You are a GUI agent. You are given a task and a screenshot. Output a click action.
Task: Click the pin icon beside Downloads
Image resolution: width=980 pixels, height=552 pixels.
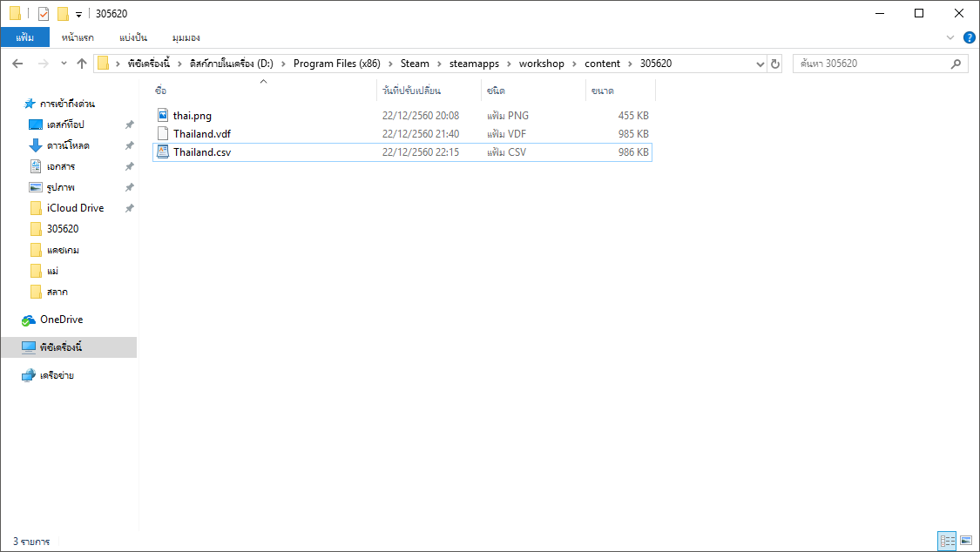click(130, 145)
